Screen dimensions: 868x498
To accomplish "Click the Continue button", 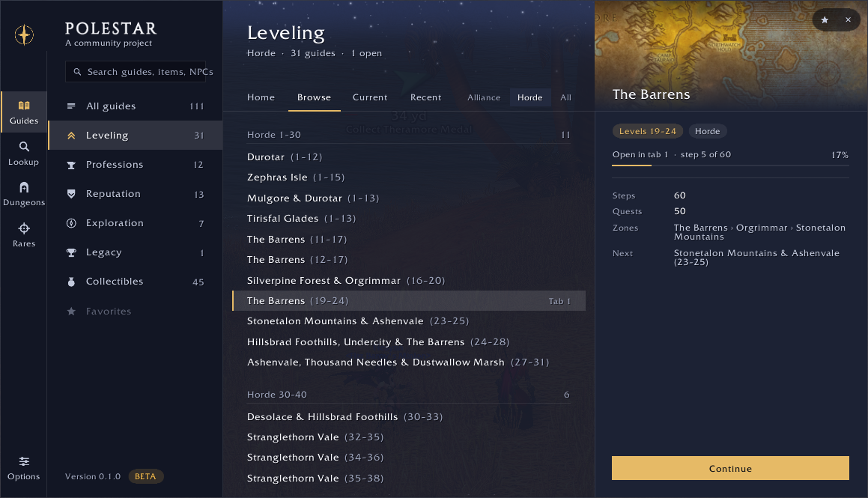I will click(730, 468).
